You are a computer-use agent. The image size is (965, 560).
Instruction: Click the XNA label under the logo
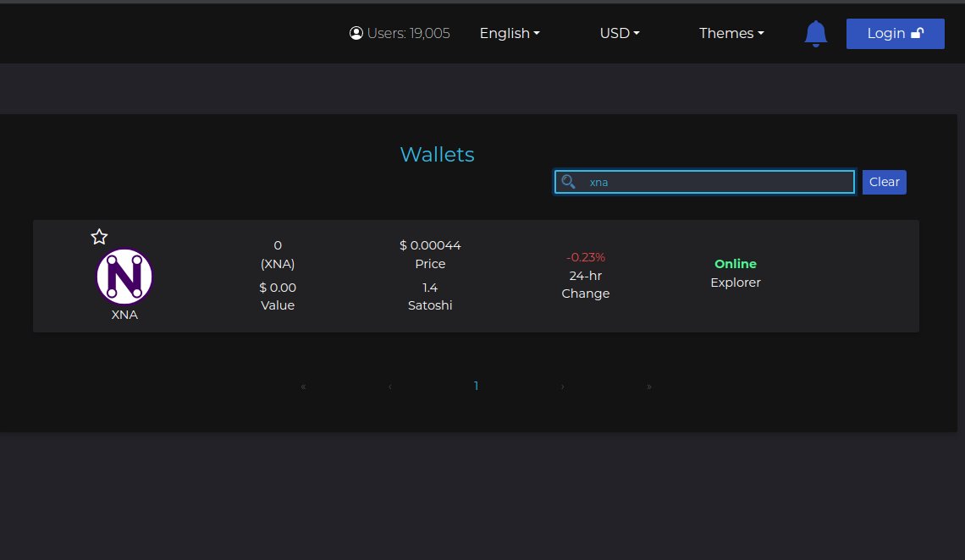(x=124, y=315)
